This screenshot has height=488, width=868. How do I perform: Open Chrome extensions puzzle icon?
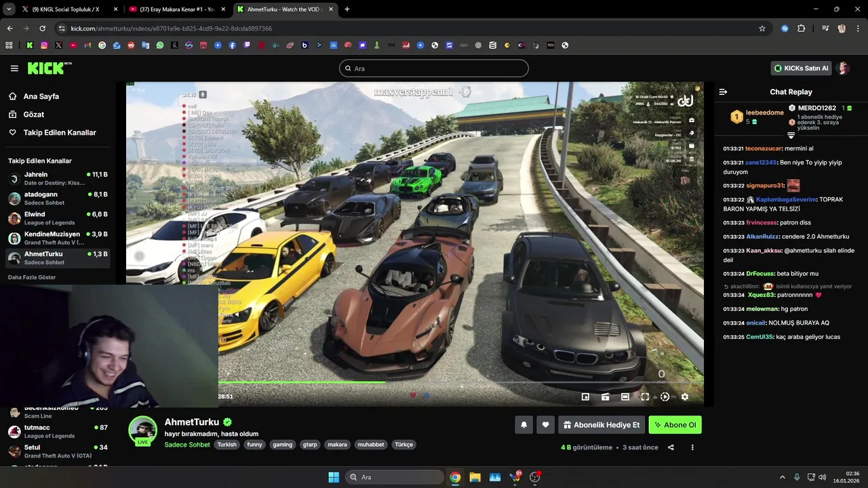coord(802,28)
